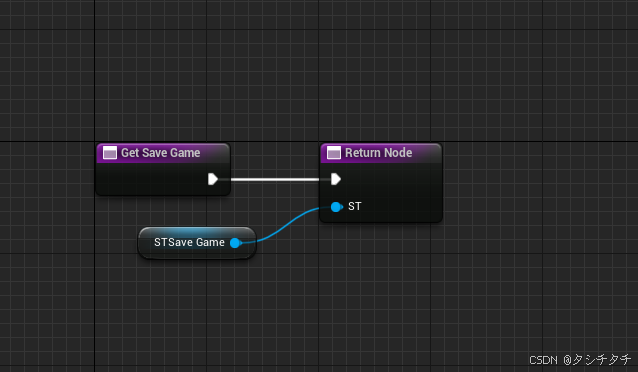Click the blue ST input pin
This screenshot has height=372, width=638.
point(336,207)
